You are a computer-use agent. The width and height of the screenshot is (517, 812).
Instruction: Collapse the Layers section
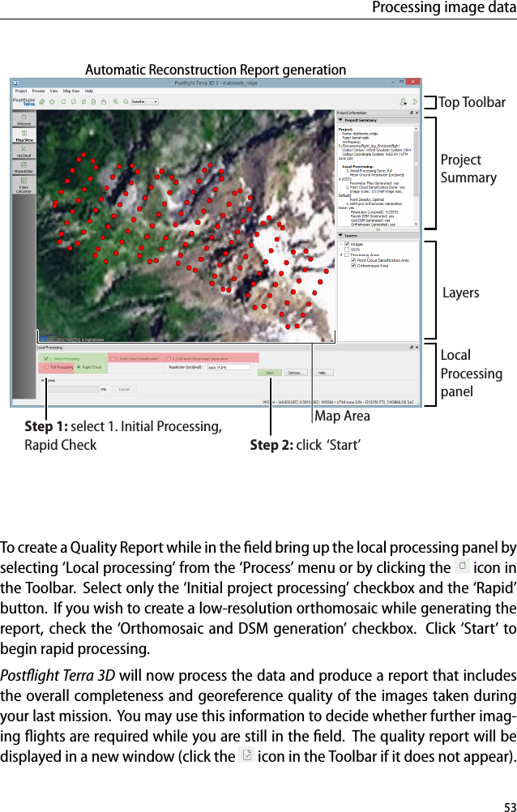(x=340, y=236)
